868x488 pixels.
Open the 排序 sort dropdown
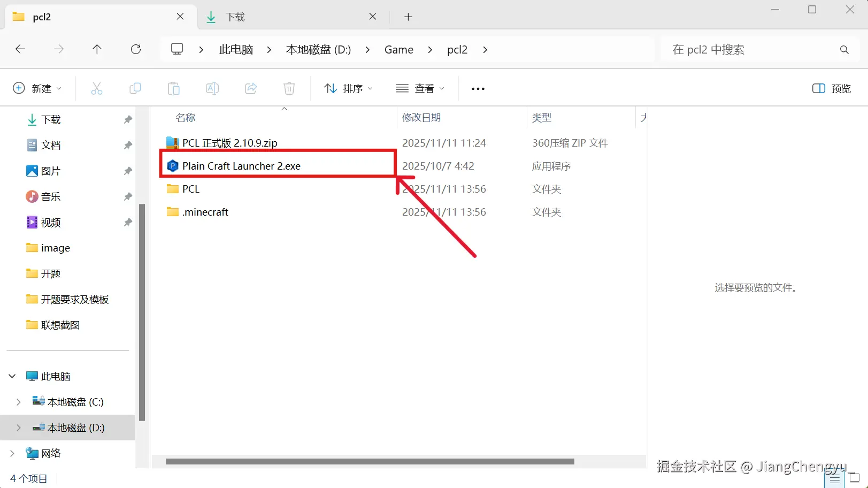click(349, 88)
